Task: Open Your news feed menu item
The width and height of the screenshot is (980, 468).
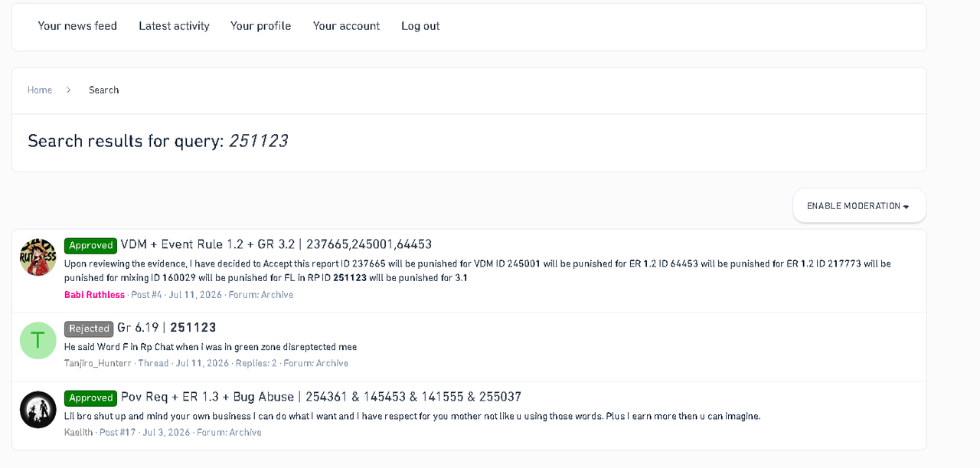Action: point(77,26)
